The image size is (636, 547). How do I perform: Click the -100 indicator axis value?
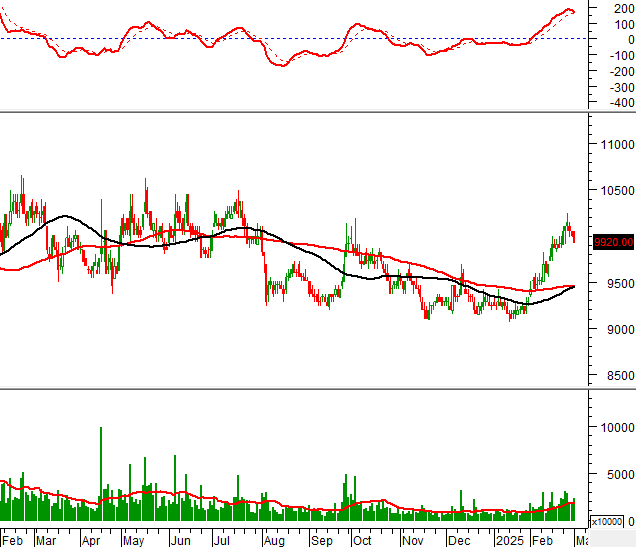tap(622, 56)
